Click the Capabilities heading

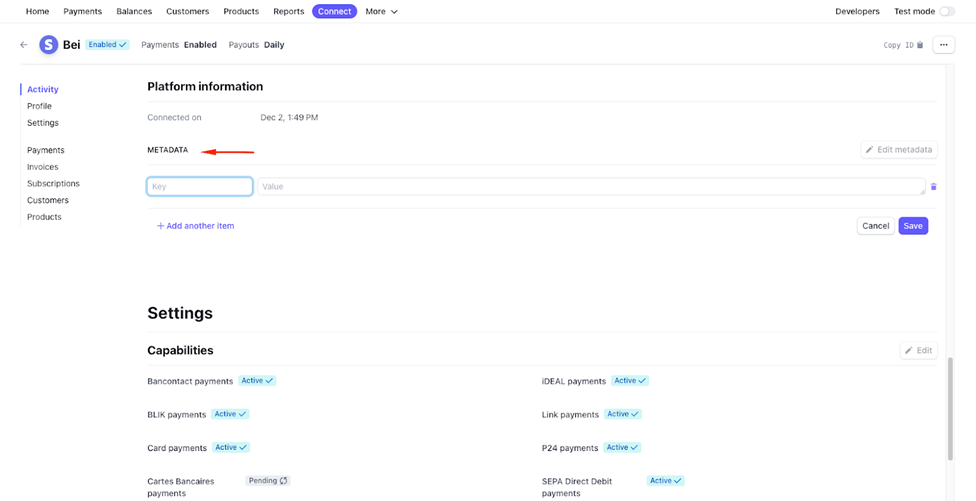[x=181, y=350]
